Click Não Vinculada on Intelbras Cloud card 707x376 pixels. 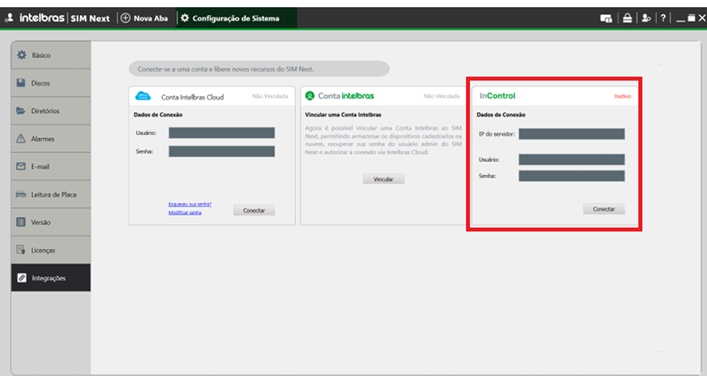(x=270, y=96)
